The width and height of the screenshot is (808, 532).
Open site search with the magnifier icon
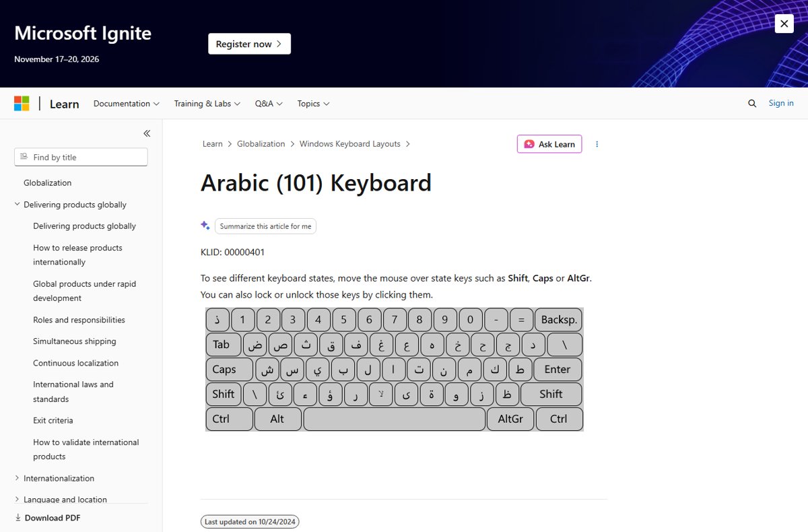point(752,103)
